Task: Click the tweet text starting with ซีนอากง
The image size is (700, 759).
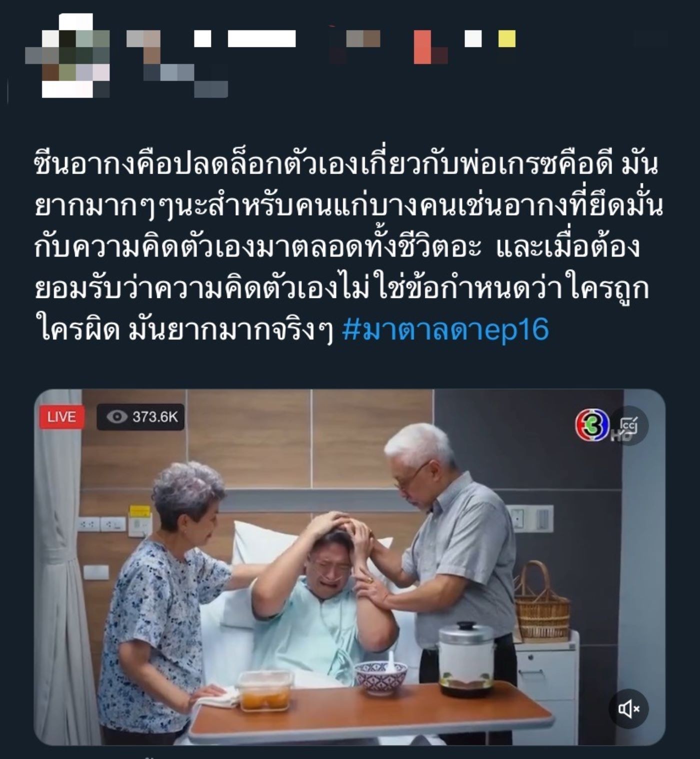Action: pos(348,247)
